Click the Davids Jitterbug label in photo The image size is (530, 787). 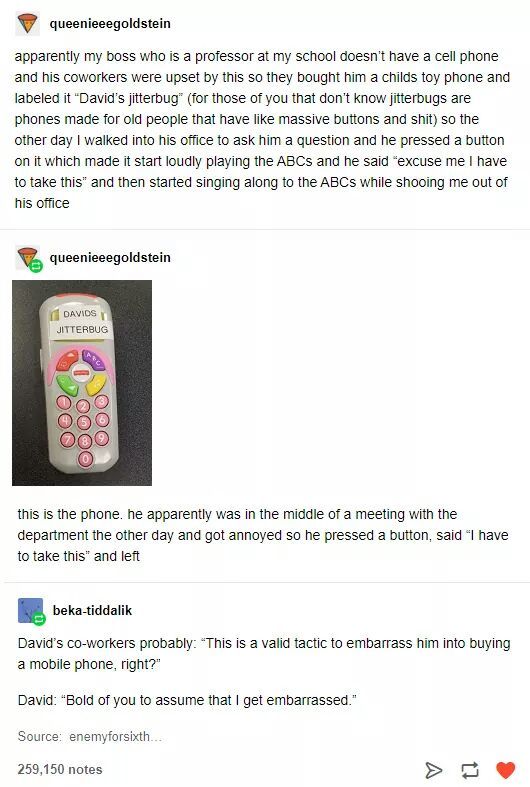[82, 321]
